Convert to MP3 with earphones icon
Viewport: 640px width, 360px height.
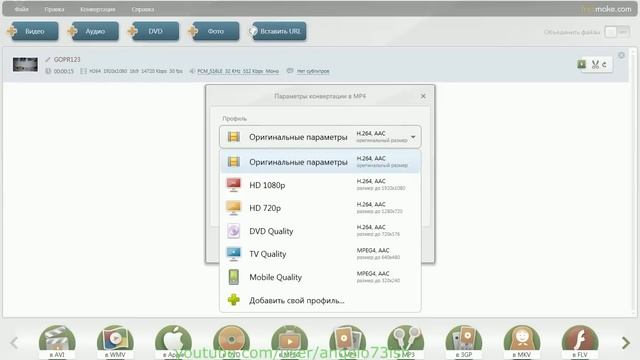[x=405, y=342]
